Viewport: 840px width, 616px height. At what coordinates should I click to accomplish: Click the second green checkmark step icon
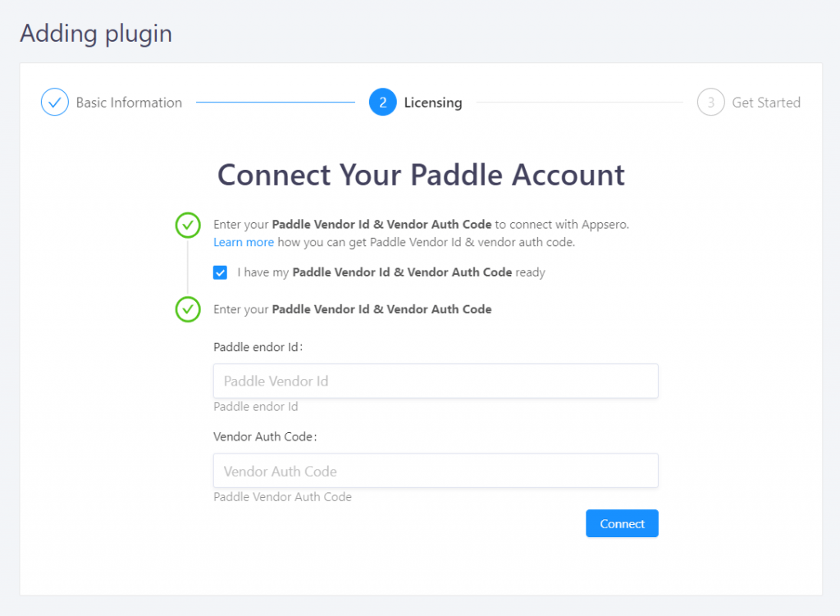188,309
